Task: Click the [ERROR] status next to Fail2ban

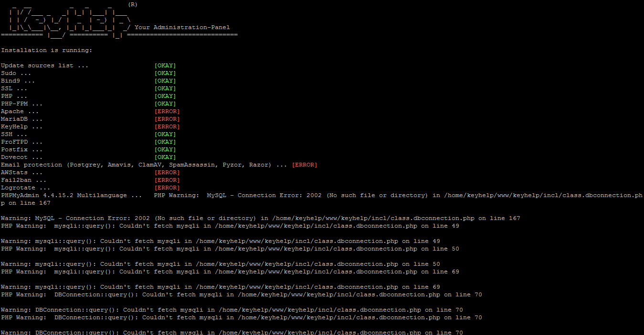Action: 167,180
